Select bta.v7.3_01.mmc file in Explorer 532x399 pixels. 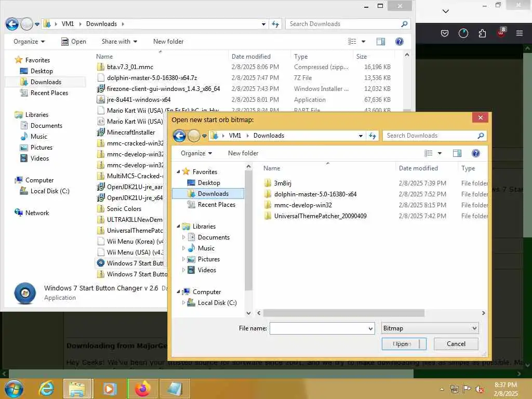(125, 67)
